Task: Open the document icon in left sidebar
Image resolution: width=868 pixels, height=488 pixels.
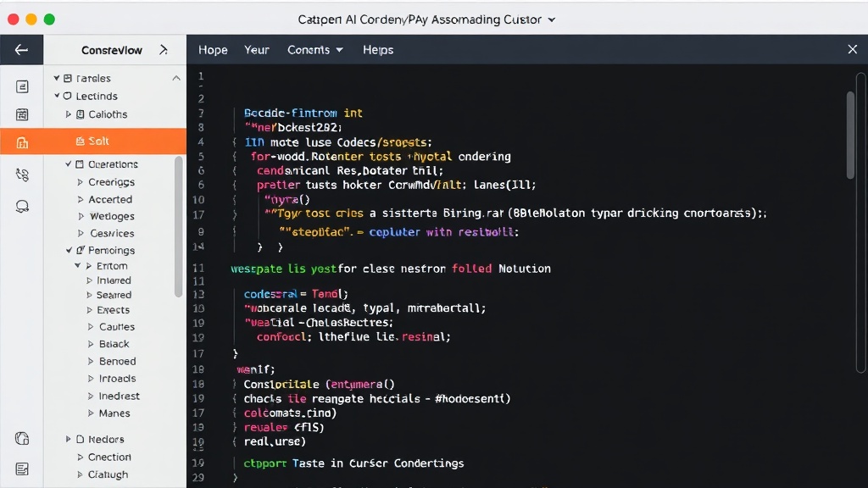Action: coord(22,87)
